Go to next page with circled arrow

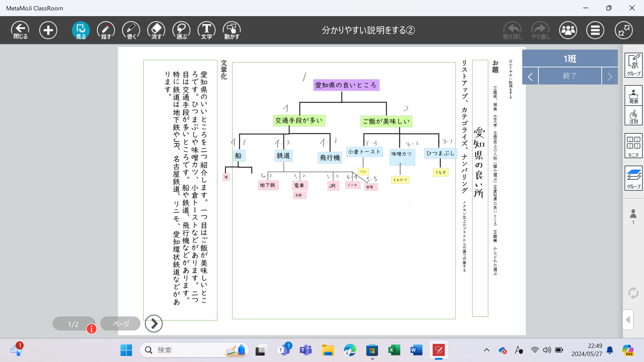coord(154,324)
